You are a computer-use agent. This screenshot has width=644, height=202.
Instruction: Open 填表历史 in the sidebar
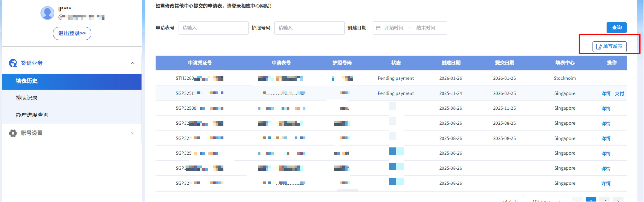click(27, 81)
